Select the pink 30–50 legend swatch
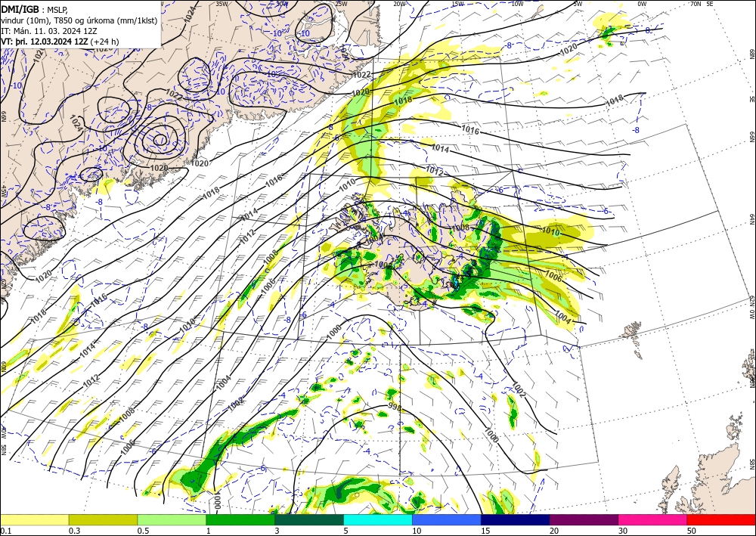This screenshot has height=536, width=756. pyautogui.click(x=653, y=519)
